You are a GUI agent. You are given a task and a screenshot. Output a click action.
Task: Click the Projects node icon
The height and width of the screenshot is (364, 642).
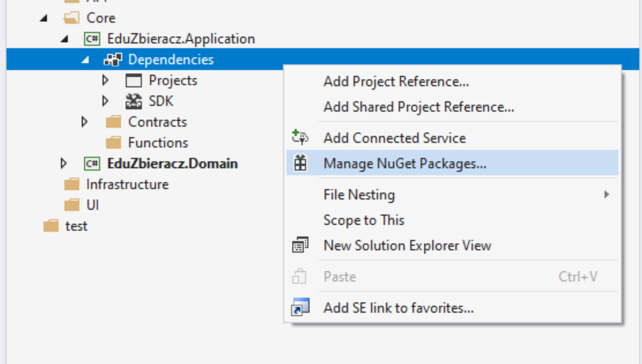[x=134, y=81]
